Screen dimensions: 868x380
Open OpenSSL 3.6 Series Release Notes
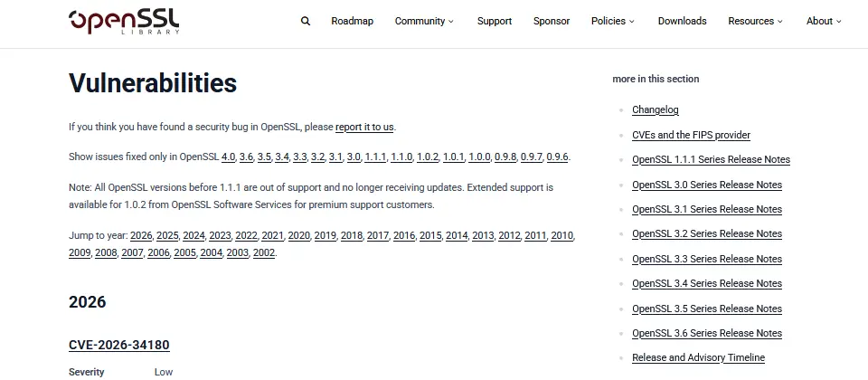click(x=707, y=334)
